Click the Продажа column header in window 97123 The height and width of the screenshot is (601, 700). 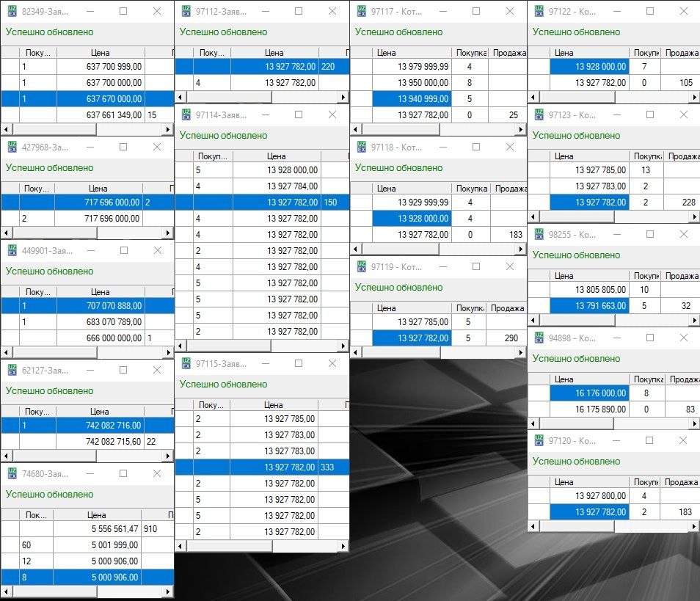pyautogui.click(x=681, y=156)
